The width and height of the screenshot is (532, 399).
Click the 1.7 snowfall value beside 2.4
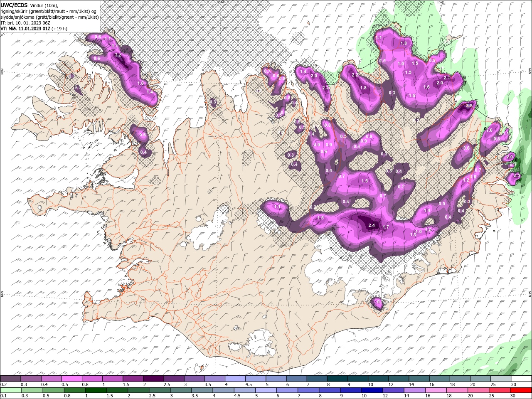(386, 227)
